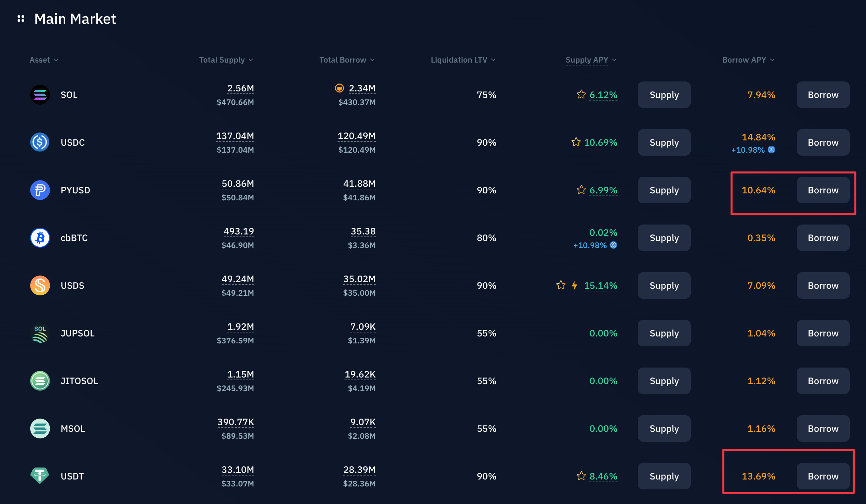Viewport: 866px width, 504px height.
Task: Click the USDT tether icon
Action: tap(40, 476)
